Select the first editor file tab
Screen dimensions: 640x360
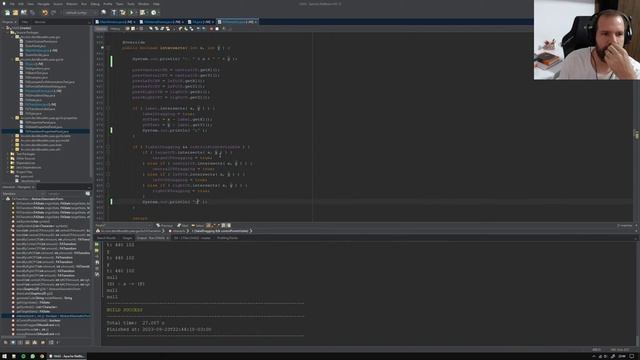(x=116, y=22)
